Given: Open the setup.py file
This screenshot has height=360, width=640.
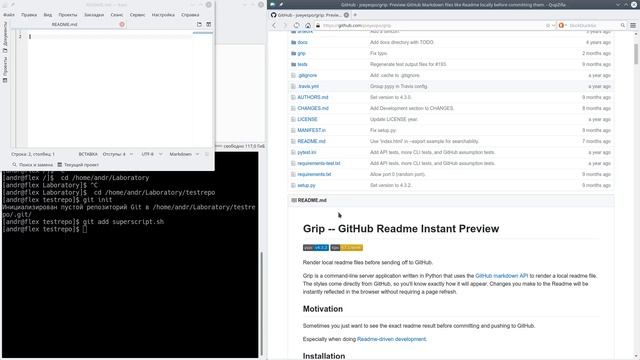Looking at the screenshot, I should tap(307, 186).
